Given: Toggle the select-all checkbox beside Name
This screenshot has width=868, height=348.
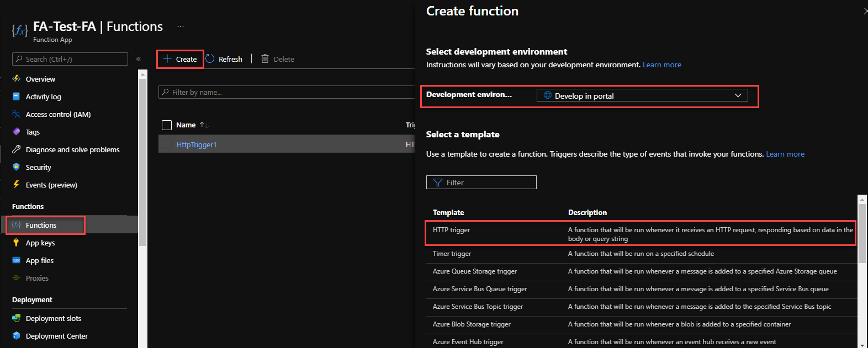Looking at the screenshot, I should click(x=167, y=125).
